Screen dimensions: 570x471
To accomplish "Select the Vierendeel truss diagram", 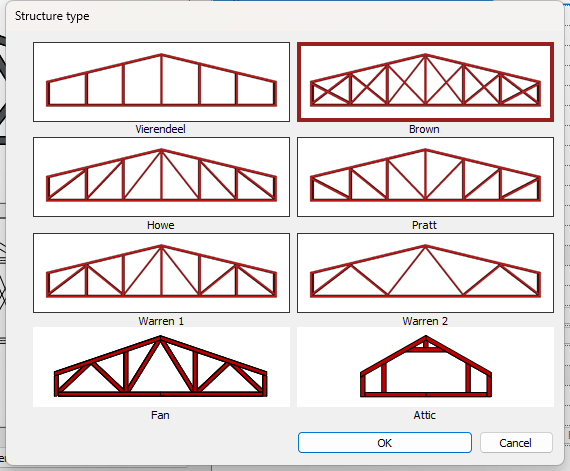I will [161, 82].
